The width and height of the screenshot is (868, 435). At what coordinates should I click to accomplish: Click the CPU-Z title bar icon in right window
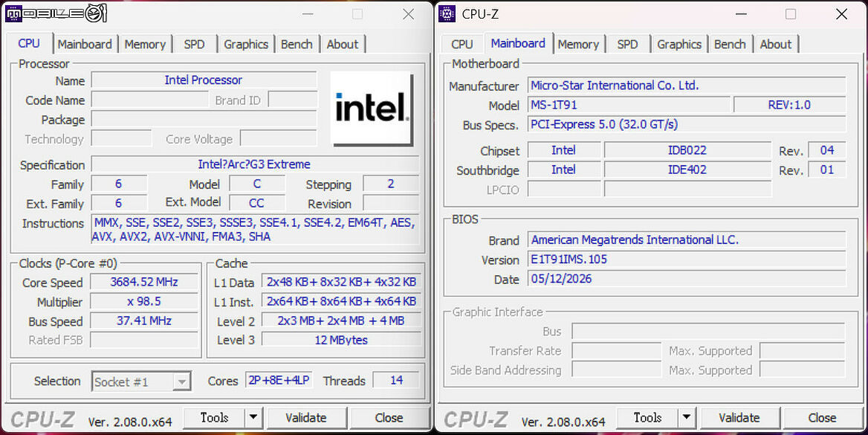pos(447,14)
